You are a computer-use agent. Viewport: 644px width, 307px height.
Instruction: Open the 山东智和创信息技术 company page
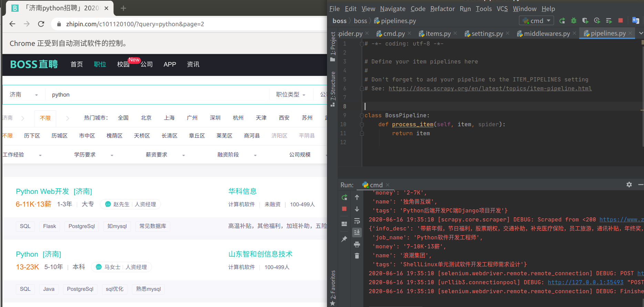(260, 254)
